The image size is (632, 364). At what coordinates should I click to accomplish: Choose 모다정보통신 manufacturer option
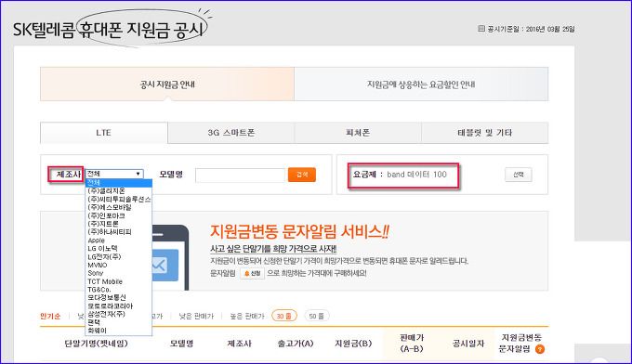click(x=119, y=297)
